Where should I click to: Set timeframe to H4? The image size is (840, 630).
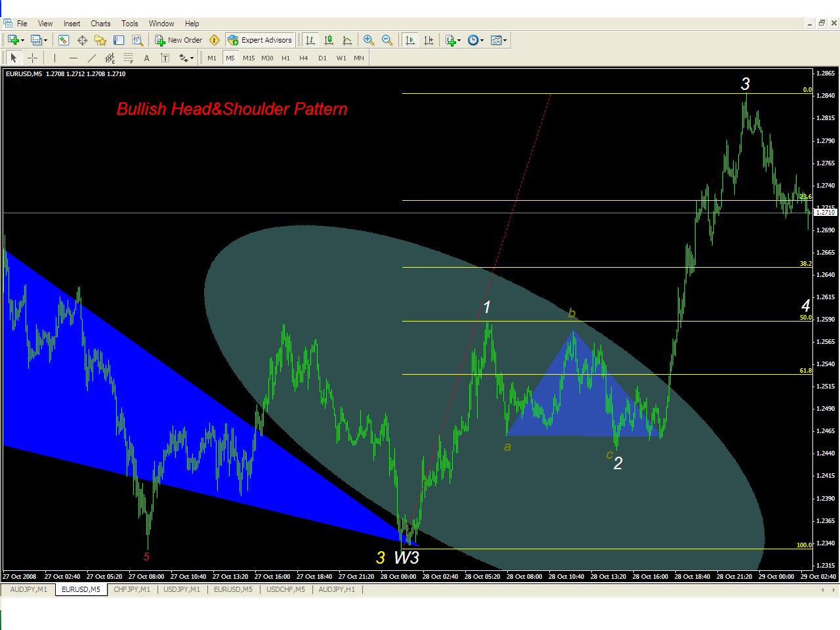point(304,58)
